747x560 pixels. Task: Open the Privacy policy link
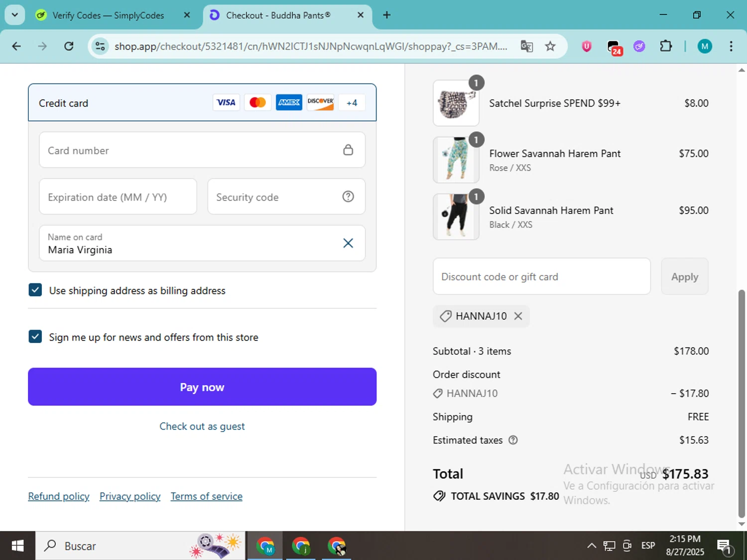click(x=130, y=496)
